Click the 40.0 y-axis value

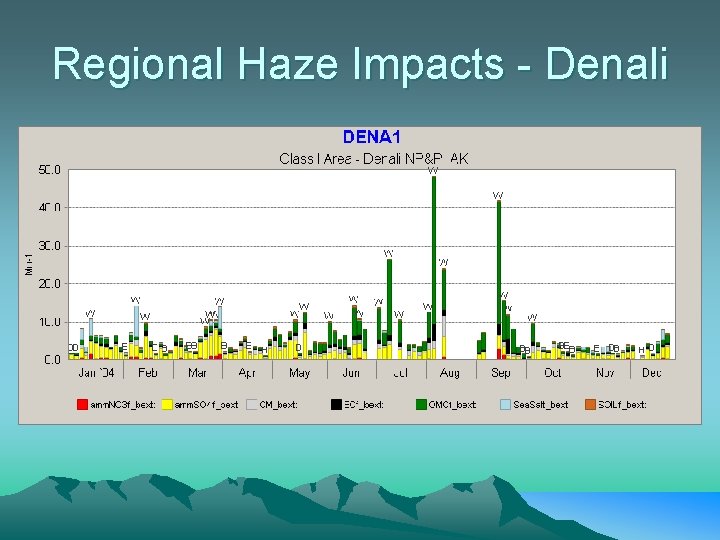pos(50,208)
